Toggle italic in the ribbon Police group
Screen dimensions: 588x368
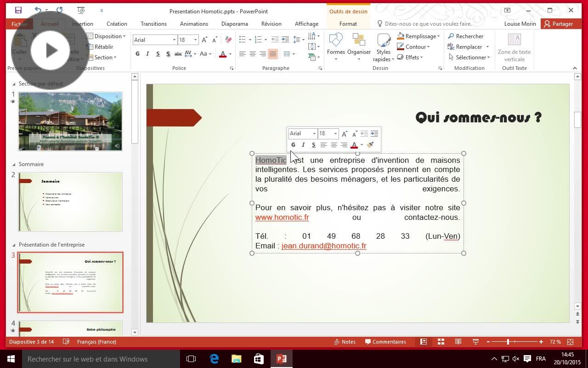click(147, 54)
